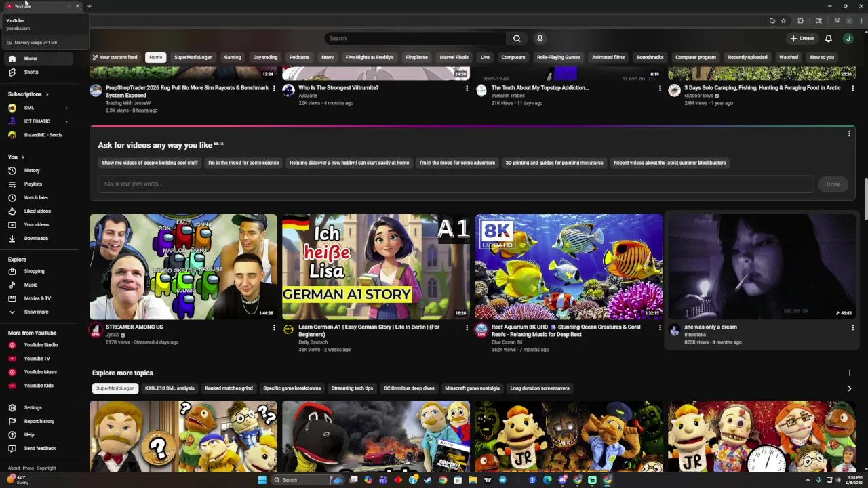The height and width of the screenshot is (488, 868).
Task: Open Steam from the taskbar
Action: point(428,480)
